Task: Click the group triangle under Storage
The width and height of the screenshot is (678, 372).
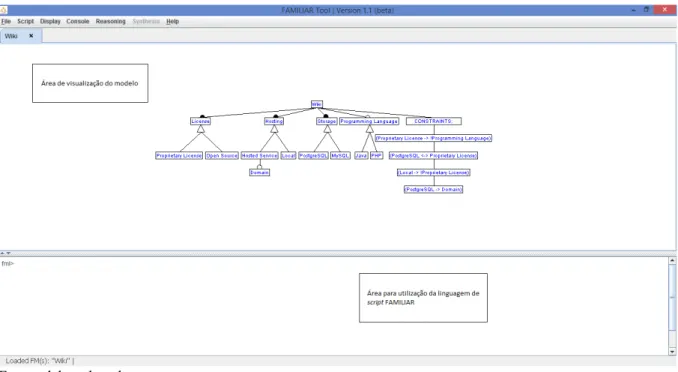Action: tap(327, 129)
